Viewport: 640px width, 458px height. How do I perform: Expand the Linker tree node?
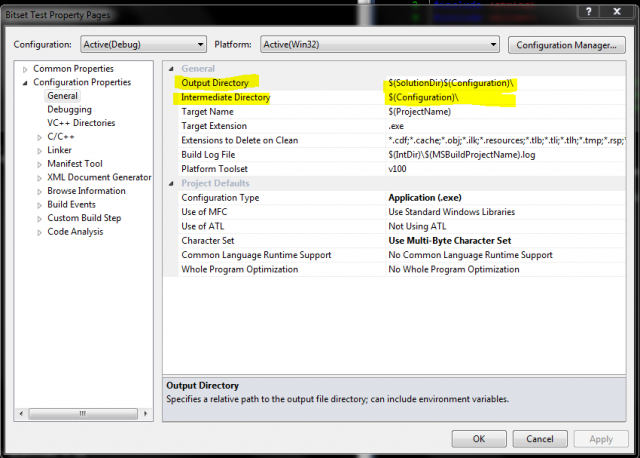tap(39, 151)
